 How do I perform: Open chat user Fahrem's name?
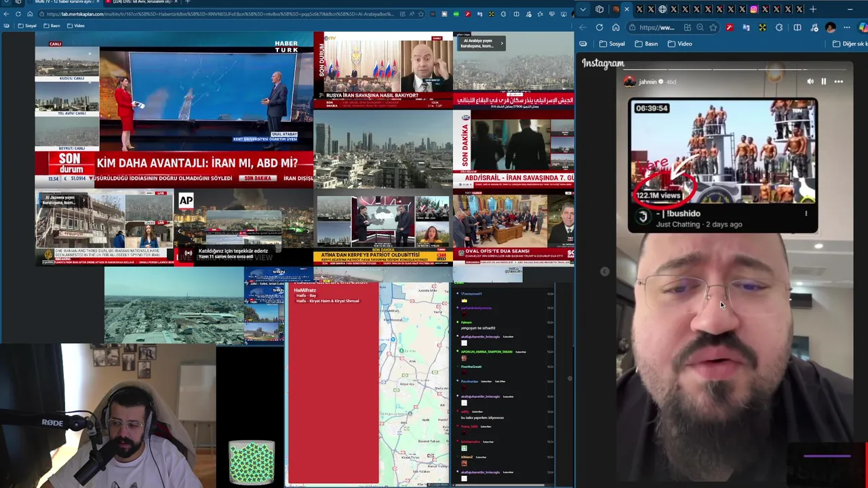tap(467, 323)
